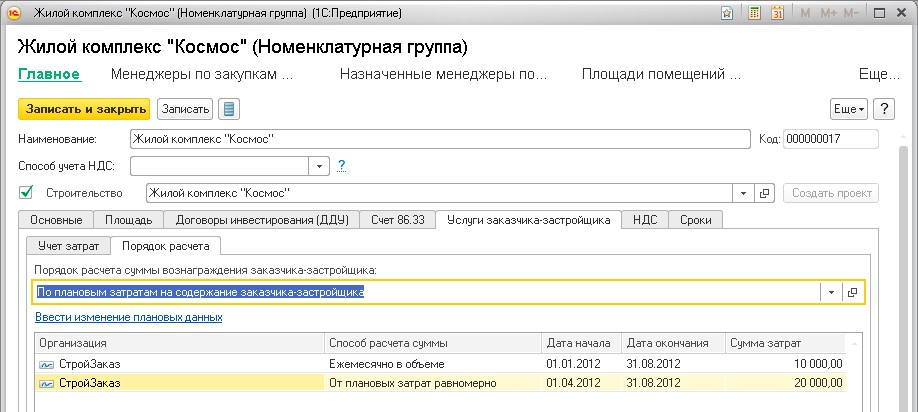This screenshot has height=412, width=918.
Task: Open the Порядок расчета field's linked item icon
Action: click(852, 292)
